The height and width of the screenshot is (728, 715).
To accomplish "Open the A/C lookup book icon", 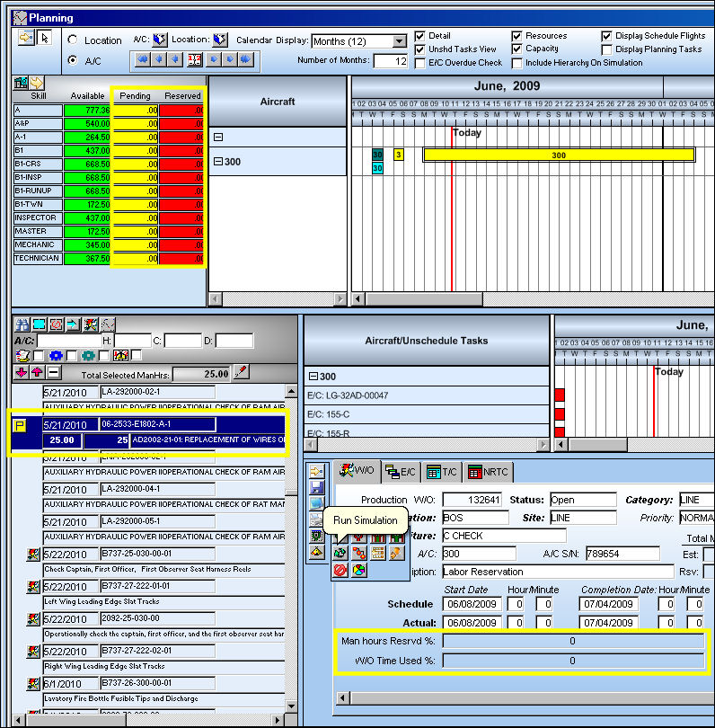I will (160, 40).
